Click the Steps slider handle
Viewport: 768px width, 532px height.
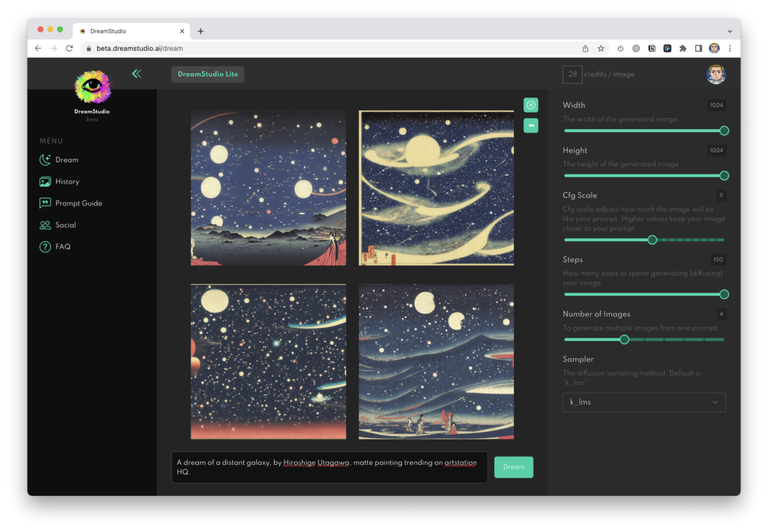(x=724, y=294)
